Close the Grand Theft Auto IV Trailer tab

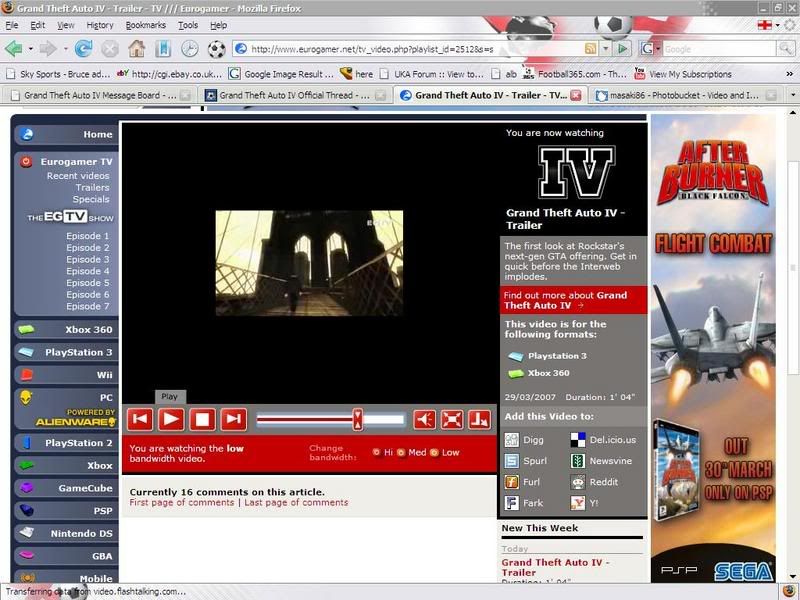tap(576, 95)
